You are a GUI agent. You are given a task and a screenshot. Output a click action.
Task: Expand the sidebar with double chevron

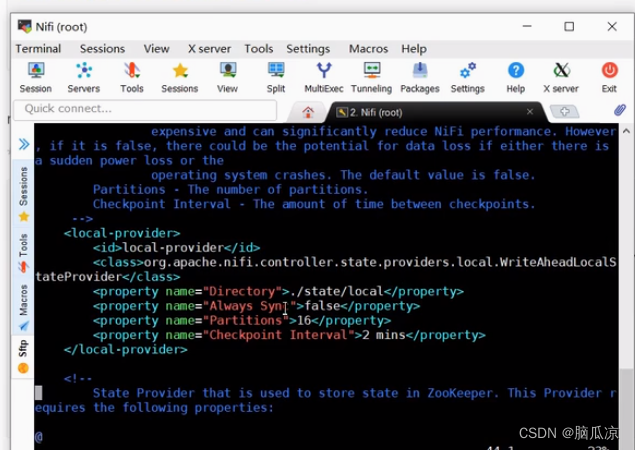click(24, 144)
